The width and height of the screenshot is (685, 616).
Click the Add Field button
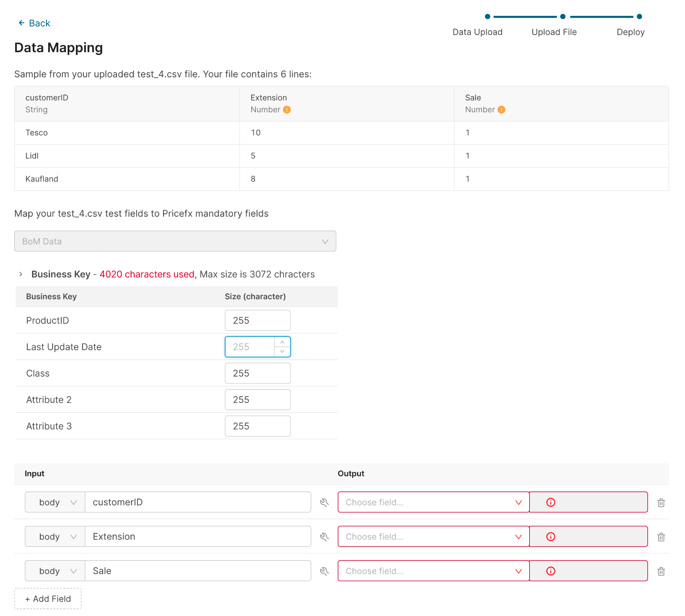tap(48, 599)
